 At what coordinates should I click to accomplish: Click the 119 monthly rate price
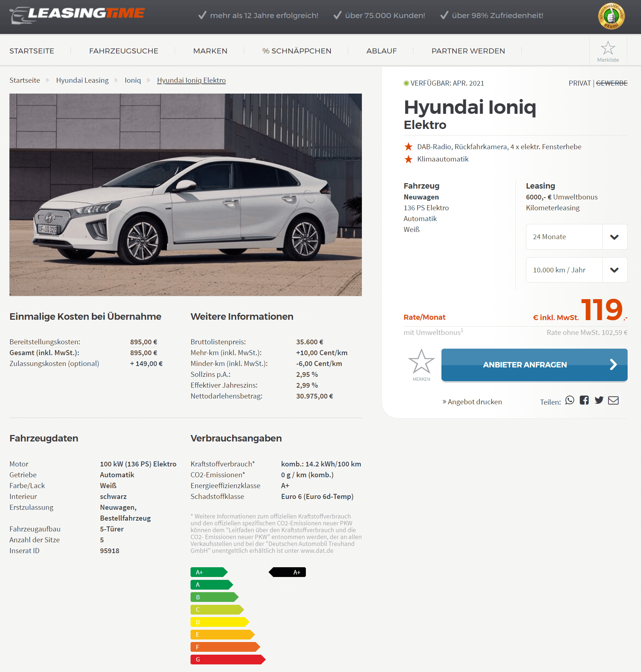602,310
